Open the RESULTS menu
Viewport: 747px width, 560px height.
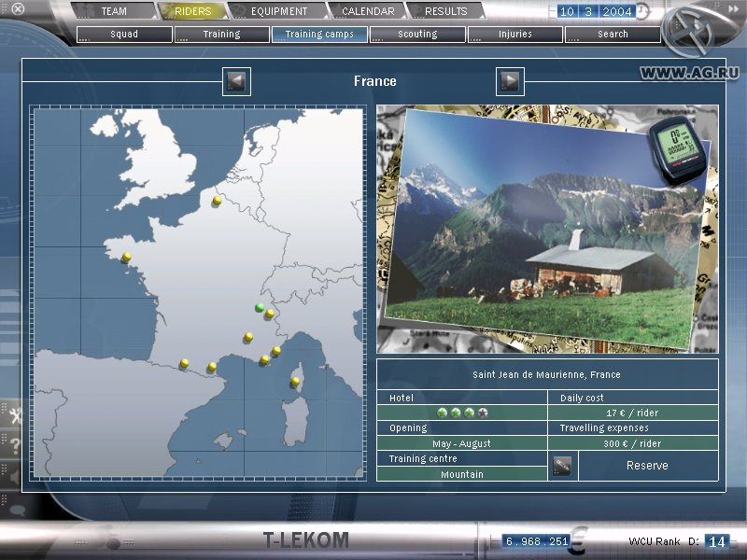(446, 11)
